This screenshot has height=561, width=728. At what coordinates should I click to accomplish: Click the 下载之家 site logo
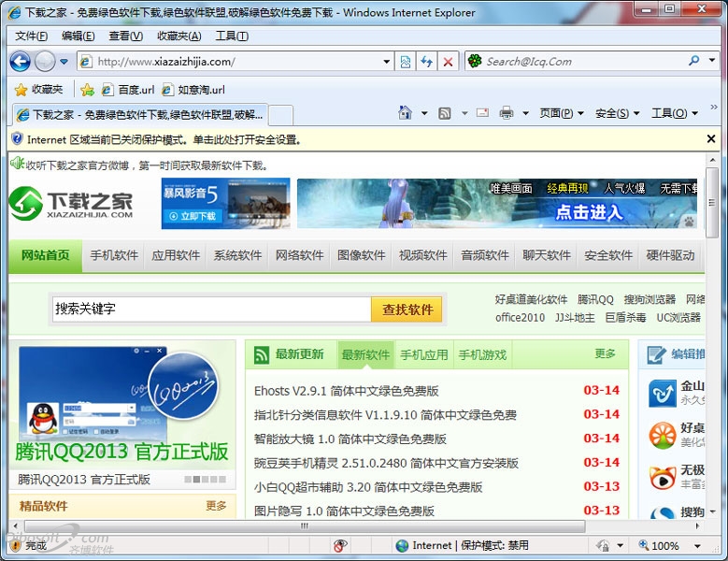[72, 204]
